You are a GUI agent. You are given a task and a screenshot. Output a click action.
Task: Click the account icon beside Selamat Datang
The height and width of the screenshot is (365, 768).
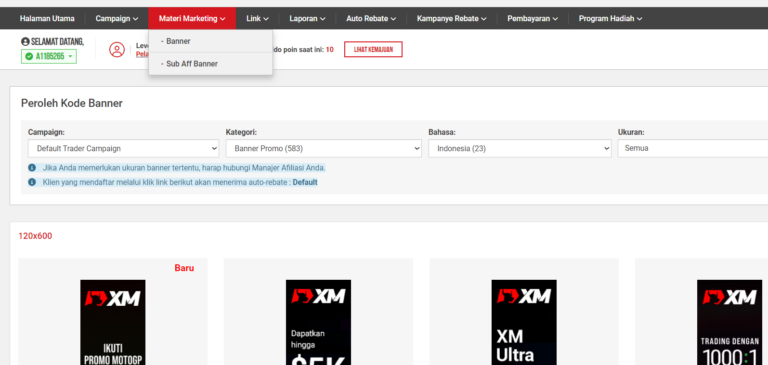tap(25, 42)
